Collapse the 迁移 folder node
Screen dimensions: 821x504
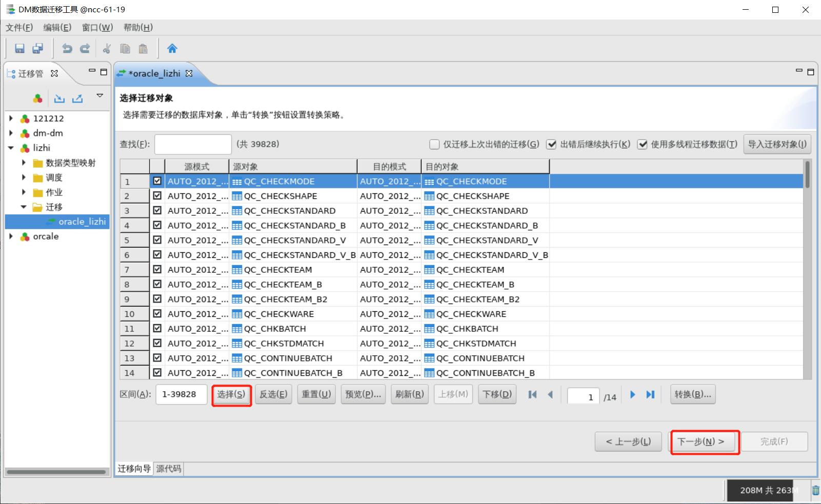[x=24, y=207]
